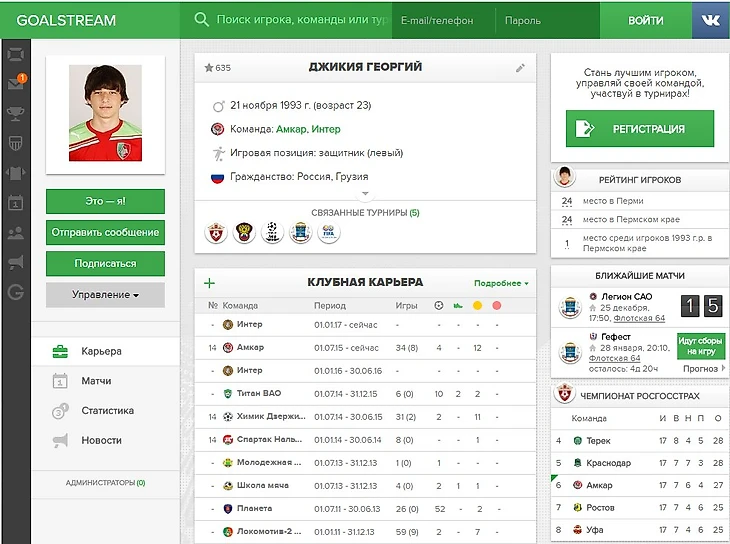Click the search magnifier icon
The height and width of the screenshot is (544, 730).
pos(201,20)
